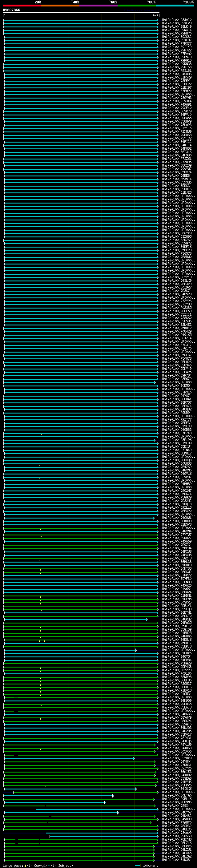Open hit UniRef100_B8LK49
The image size is (197, 868).
click(177, 26)
